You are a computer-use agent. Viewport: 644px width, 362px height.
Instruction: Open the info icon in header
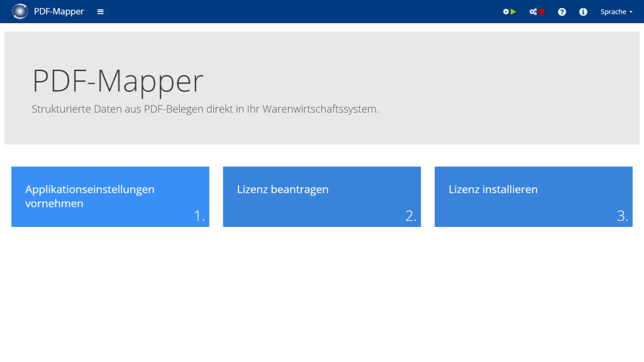[583, 12]
